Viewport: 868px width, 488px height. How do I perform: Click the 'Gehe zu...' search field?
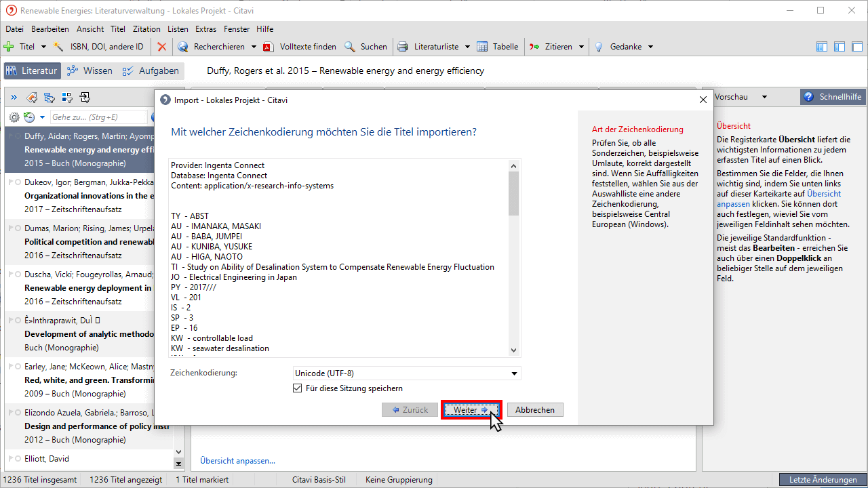click(98, 117)
